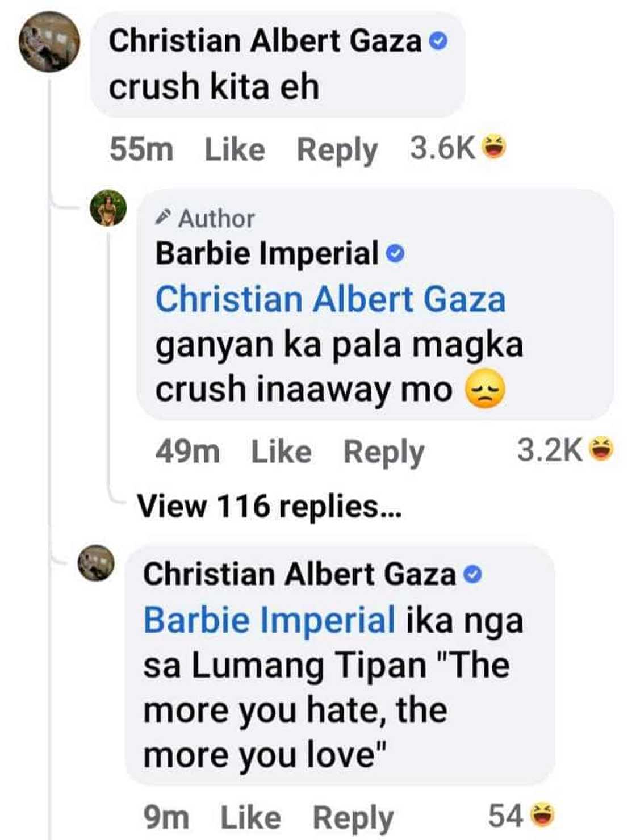Open avatar on the last reply
The width and height of the screenshot is (636, 840).
click(96, 563)
